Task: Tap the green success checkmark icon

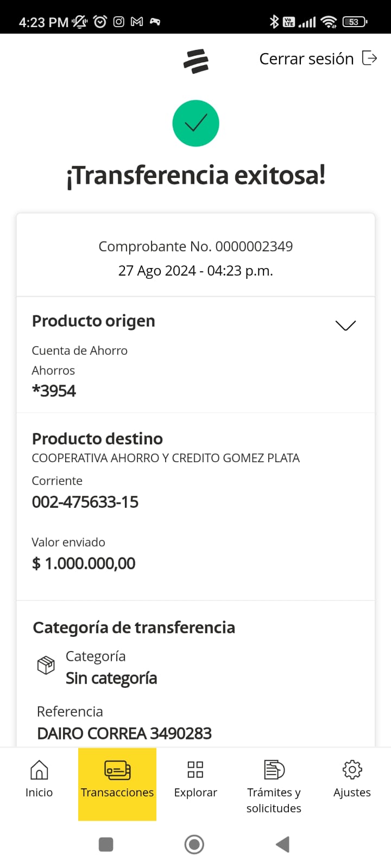Action: tap(195, 123)
